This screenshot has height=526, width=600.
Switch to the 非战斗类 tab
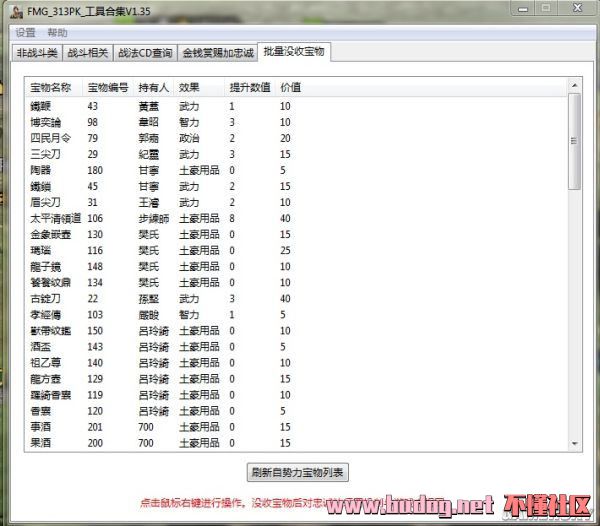coord(37,53)
